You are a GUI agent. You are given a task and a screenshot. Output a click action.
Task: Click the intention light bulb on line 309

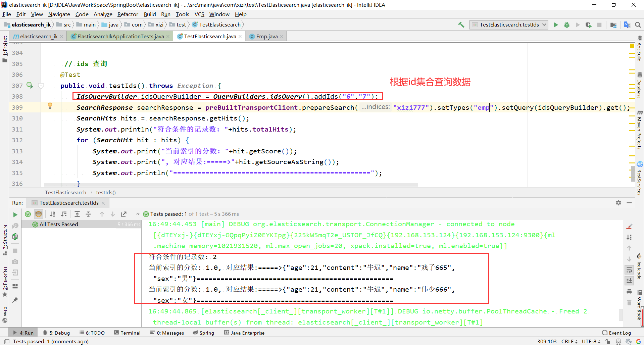(x=50, y=106)
